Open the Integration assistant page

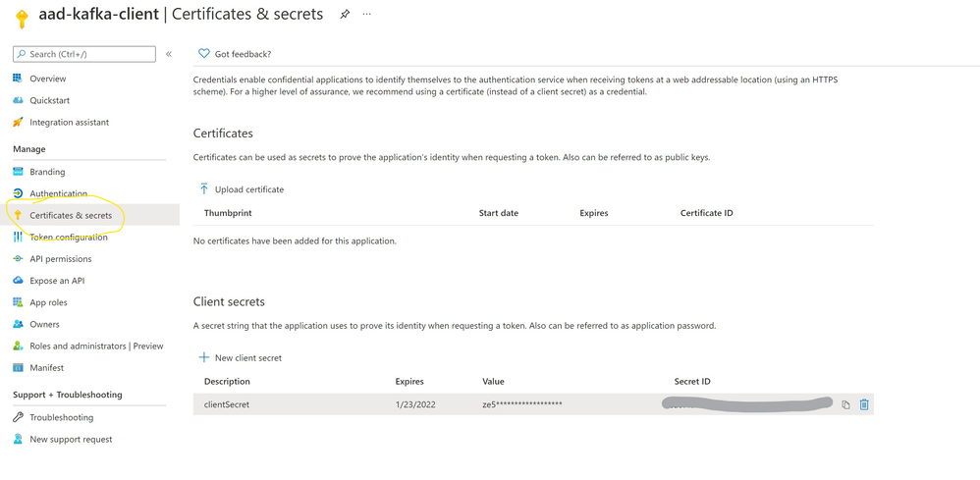69,123
